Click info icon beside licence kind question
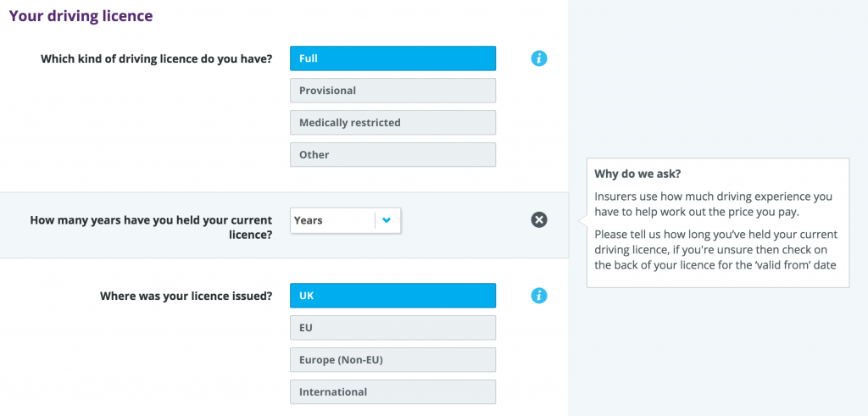This screenshot has width=868, height=416. coord(538,58)
